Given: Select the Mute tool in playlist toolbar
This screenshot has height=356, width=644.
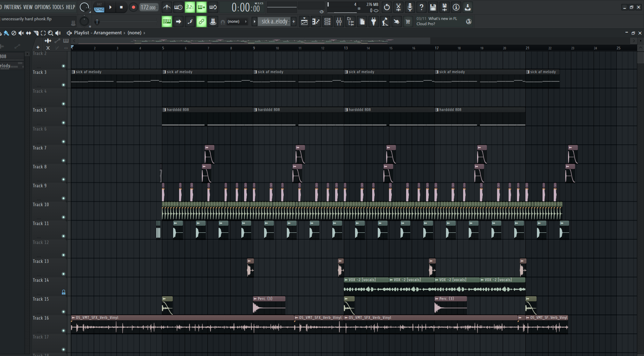Looking at the screenshot, I should pyautogui.click(x=21, y=33).
